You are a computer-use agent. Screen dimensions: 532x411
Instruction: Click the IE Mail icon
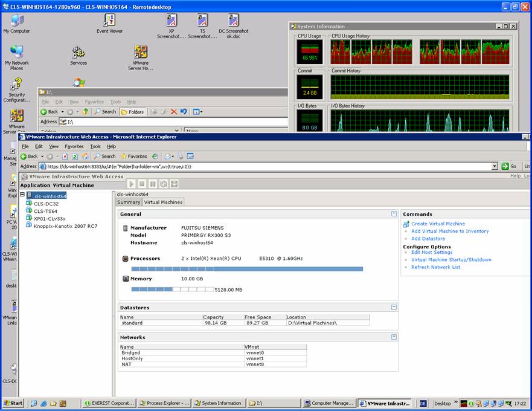[x=168, y=157]
